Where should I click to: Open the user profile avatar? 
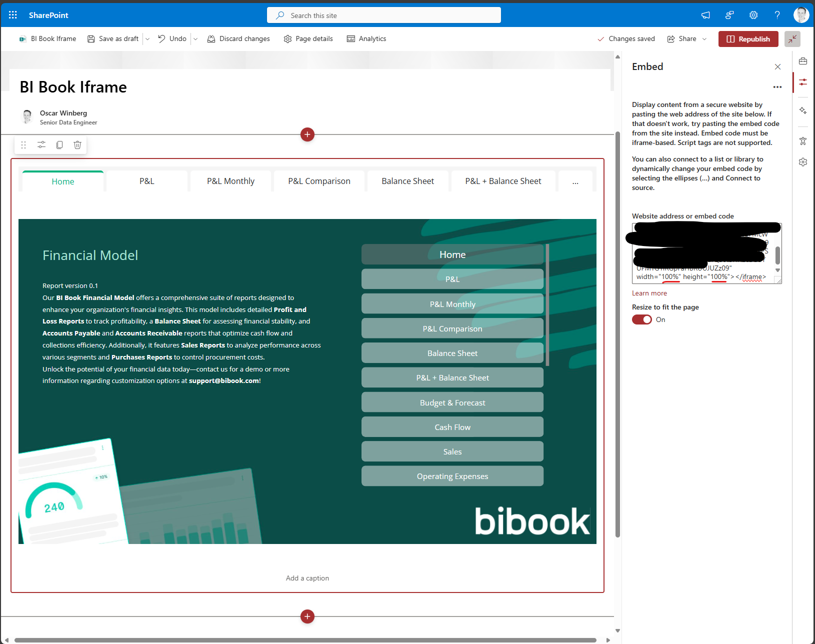(801, 15)
